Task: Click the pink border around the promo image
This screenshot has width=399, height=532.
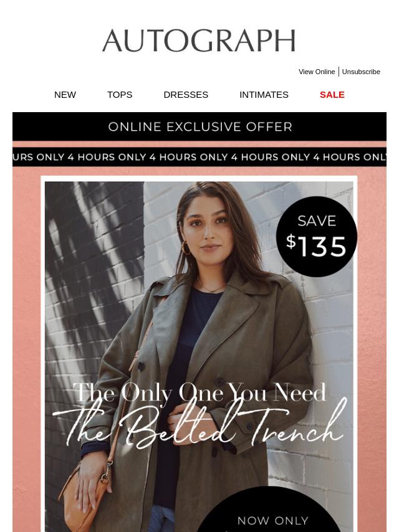Action: coord(26,340)
